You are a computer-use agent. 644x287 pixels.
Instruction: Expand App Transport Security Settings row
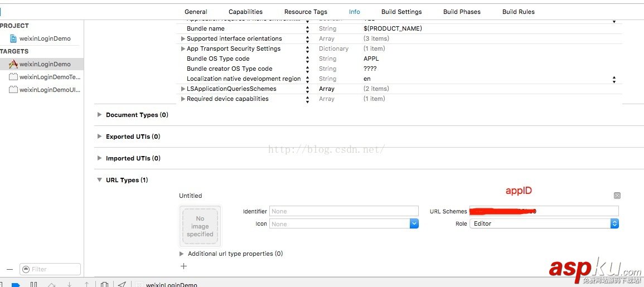coord(183,48)
